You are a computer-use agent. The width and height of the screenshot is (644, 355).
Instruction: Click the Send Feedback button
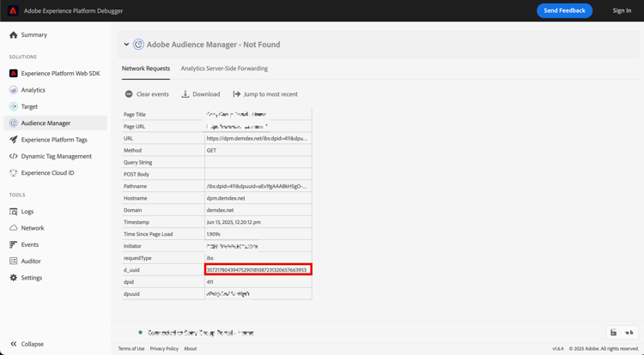click(x=564, y=10)
